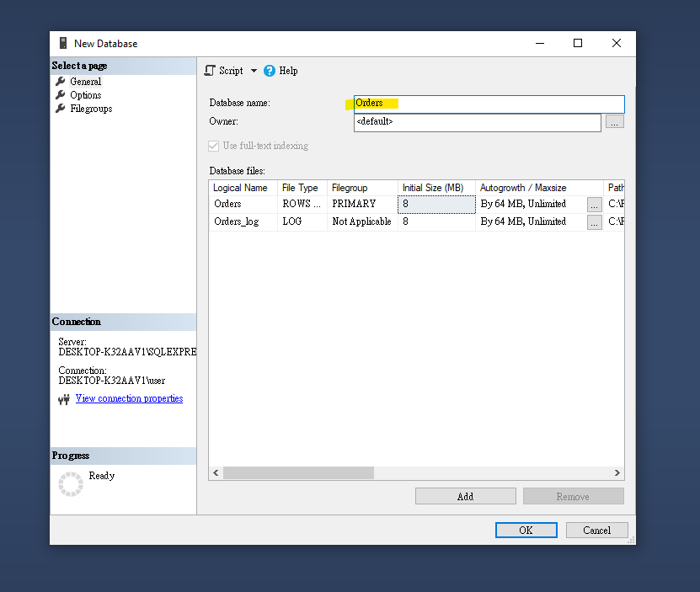Click the connection properties icon
The image size is (700, 592).
click(64, 399)
